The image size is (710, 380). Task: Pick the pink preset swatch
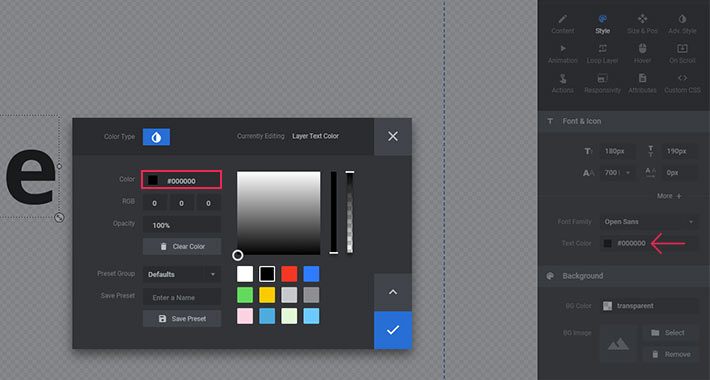[x=245, y=316]
